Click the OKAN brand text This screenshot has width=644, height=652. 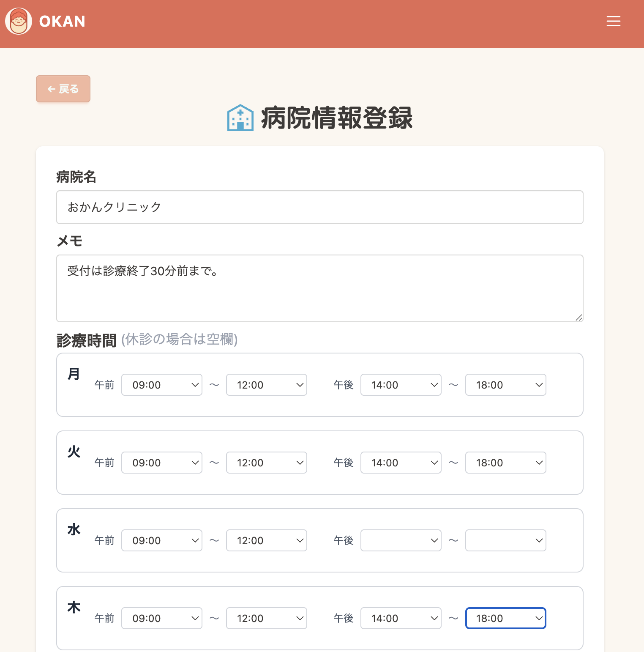coord(62,21)
